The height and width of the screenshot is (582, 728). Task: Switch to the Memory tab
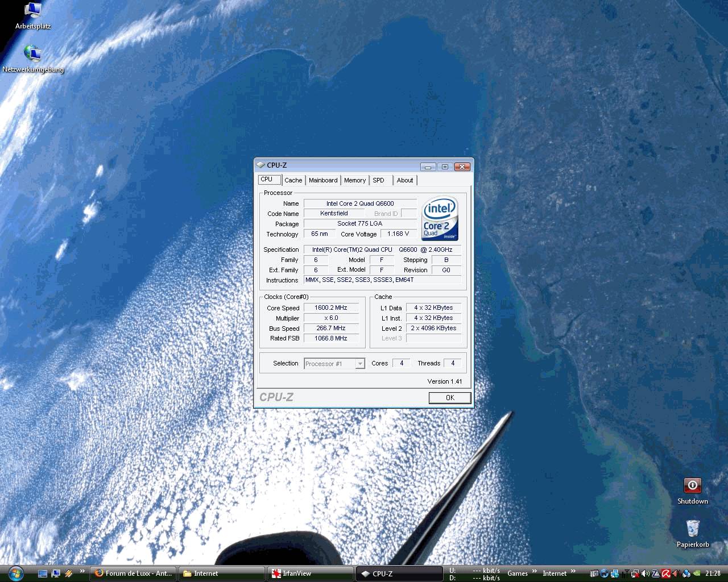coord(355,180)
